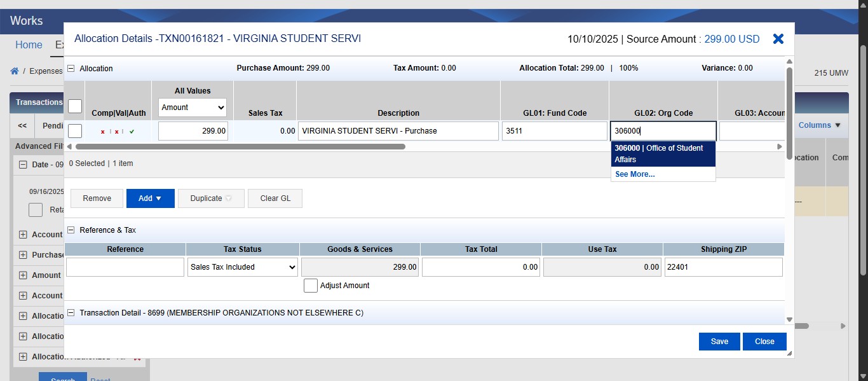Click the right arrow on the allocation grid scrollbar
Image resolution: width=868 pixels, height=381 pixels.
[x=780, y=146]
